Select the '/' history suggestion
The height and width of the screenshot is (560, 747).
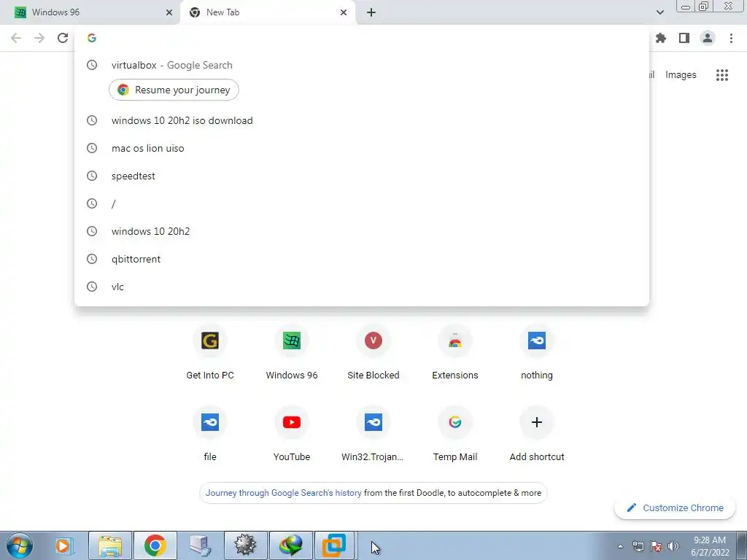coord(362,204)
